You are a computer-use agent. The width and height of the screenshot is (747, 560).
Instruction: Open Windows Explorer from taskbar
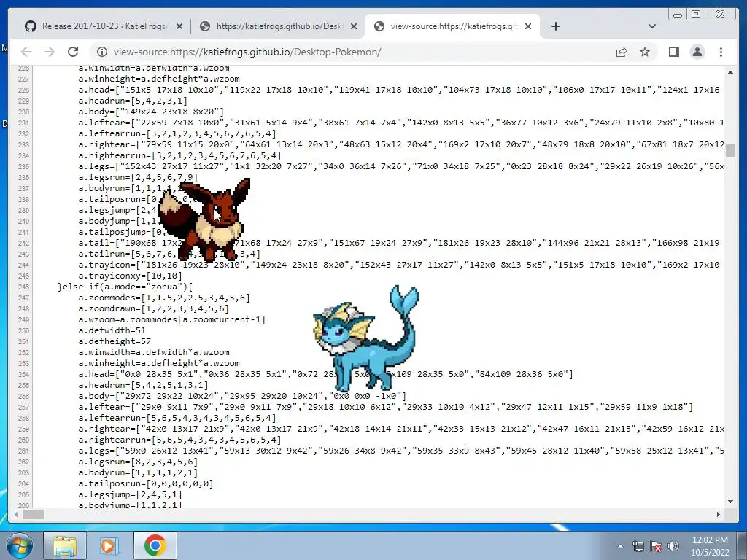(x=65, y=545)
